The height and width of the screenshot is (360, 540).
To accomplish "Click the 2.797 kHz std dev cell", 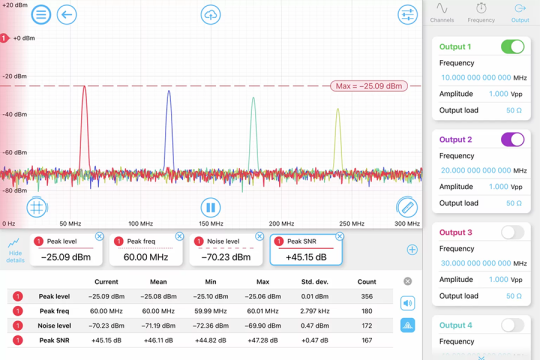I will click(315, 311).
